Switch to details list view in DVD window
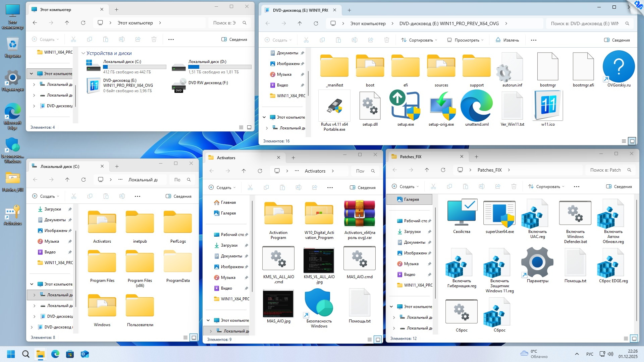The width and height of the screenshot is (644, 362). pos(624,141)
